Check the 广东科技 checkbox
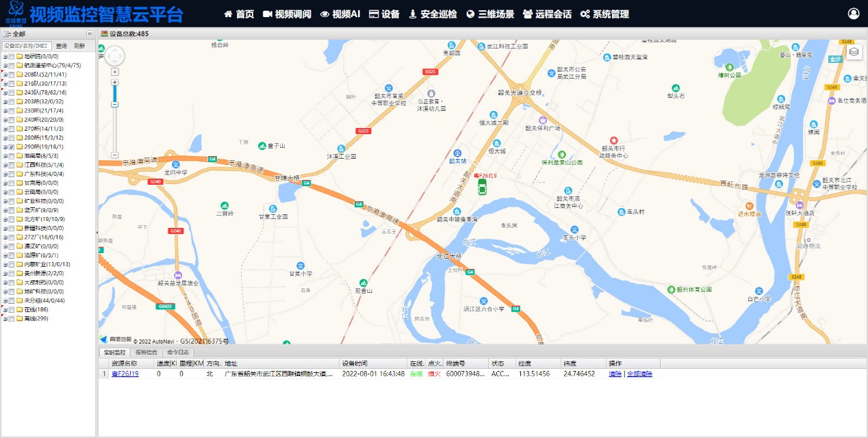 pos(12,174)
